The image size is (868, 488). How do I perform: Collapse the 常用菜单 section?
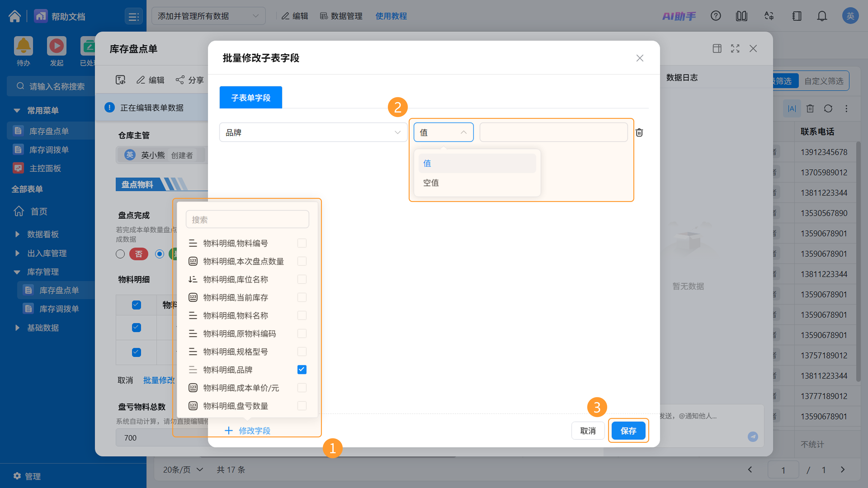click(x=17, y=110)
